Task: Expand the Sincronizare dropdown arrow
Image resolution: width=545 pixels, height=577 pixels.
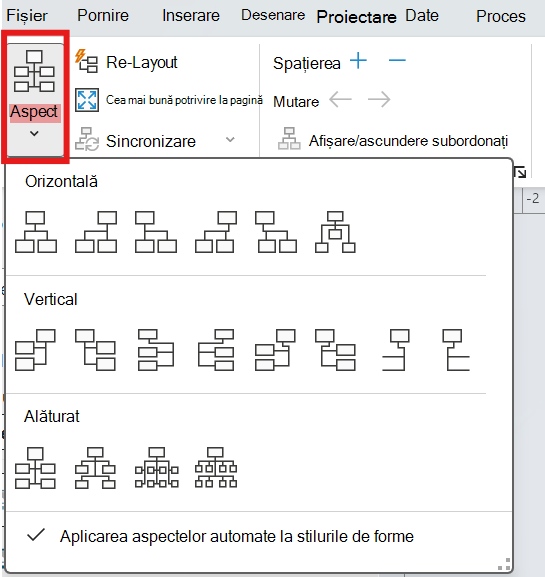Action: [230, 140]
